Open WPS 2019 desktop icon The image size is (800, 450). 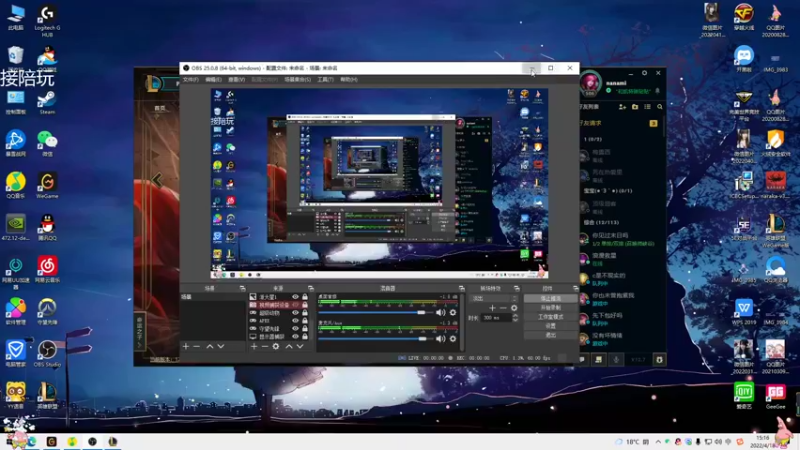(744, 312)
